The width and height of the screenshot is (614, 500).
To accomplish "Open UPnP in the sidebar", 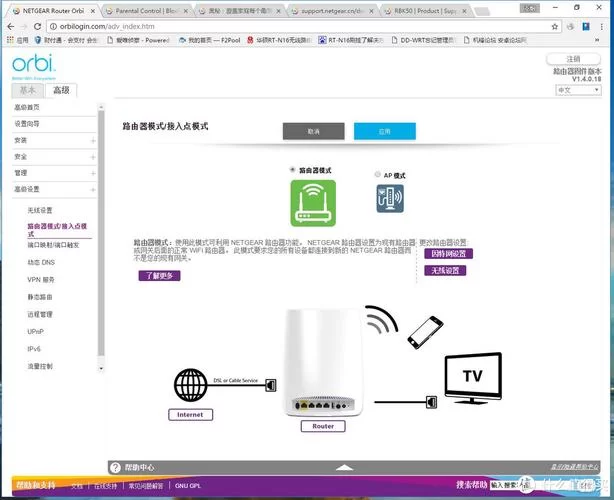I will tap(35, 332).
